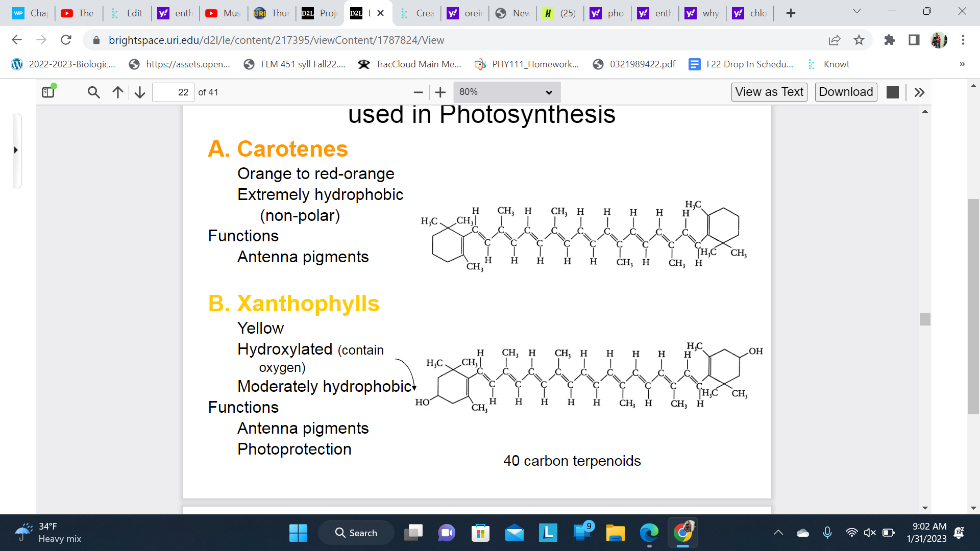The image size is (980, 551).
Task: Switch to the 'Edit' tab
Action: click(127, 13)
